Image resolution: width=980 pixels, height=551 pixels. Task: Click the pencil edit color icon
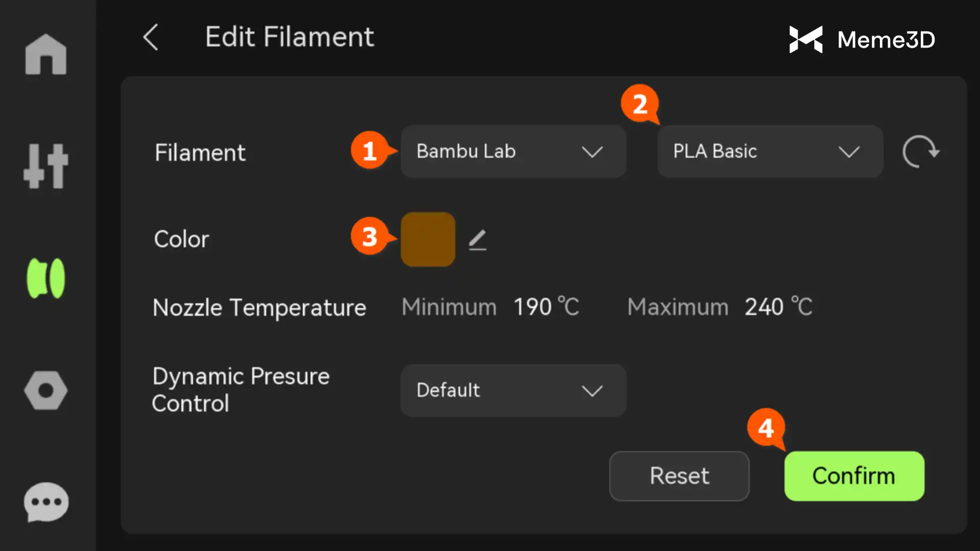point(478,240)
